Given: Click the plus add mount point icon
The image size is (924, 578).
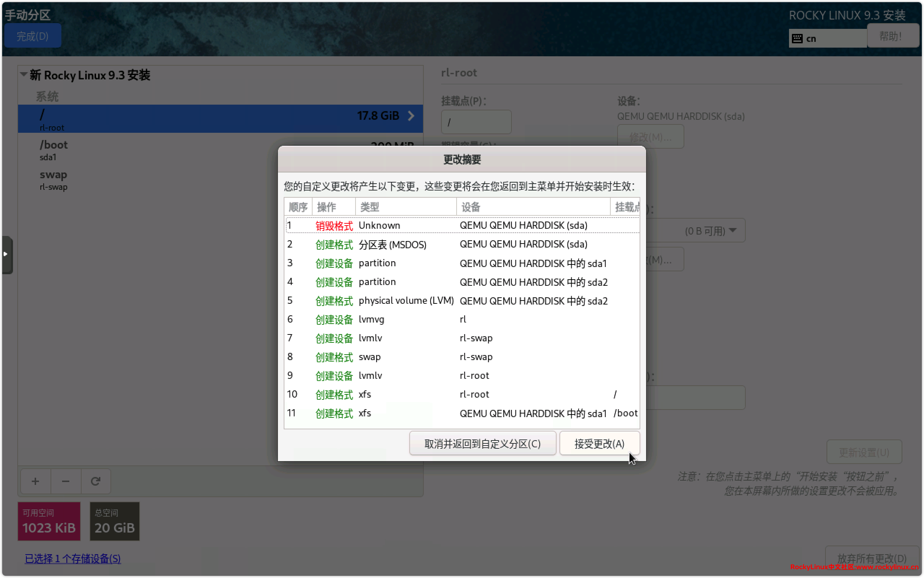Looking at the screenshot, I should pos(35,481).
